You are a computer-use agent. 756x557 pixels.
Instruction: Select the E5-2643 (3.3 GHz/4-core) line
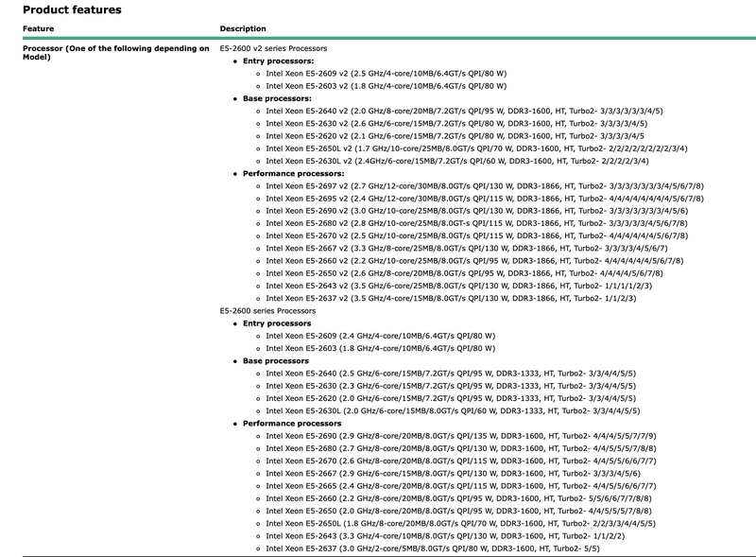445,536
